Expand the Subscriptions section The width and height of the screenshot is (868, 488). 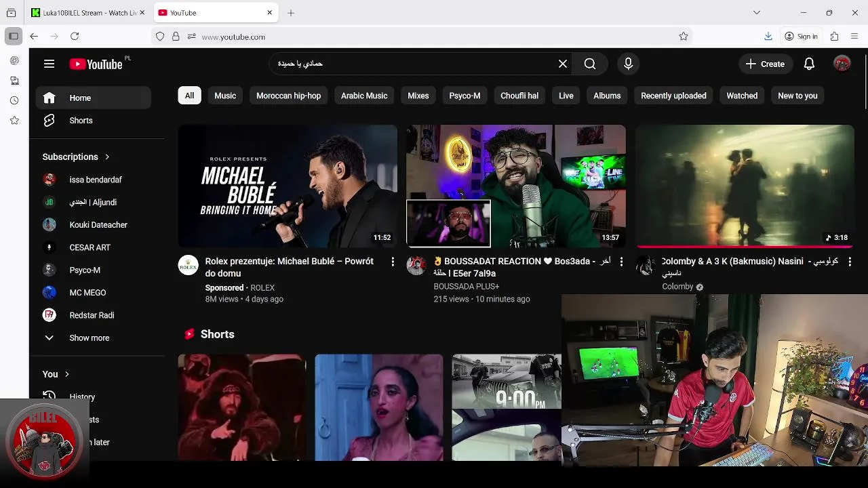(x=75, y=157)
